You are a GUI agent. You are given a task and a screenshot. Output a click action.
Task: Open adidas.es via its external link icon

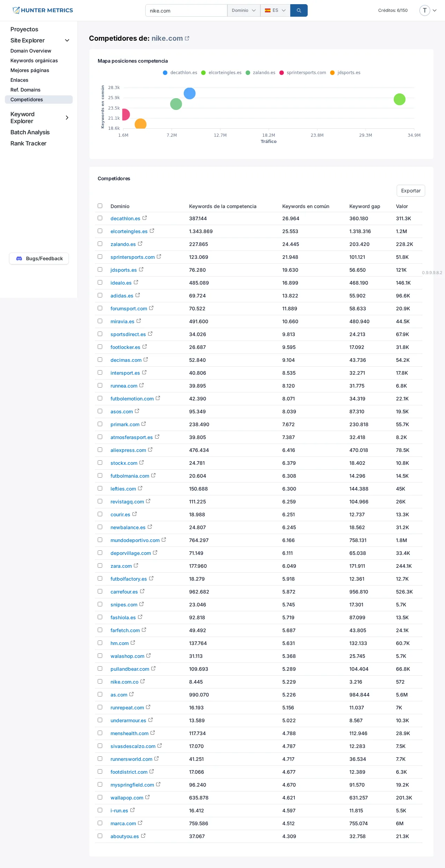tap(137, 295)
